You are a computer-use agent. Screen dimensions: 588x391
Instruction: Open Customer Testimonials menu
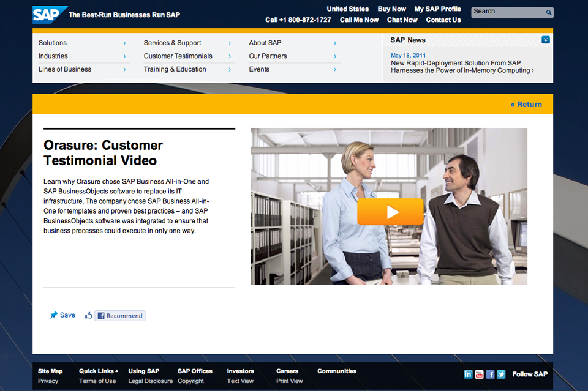click(178, 56)
